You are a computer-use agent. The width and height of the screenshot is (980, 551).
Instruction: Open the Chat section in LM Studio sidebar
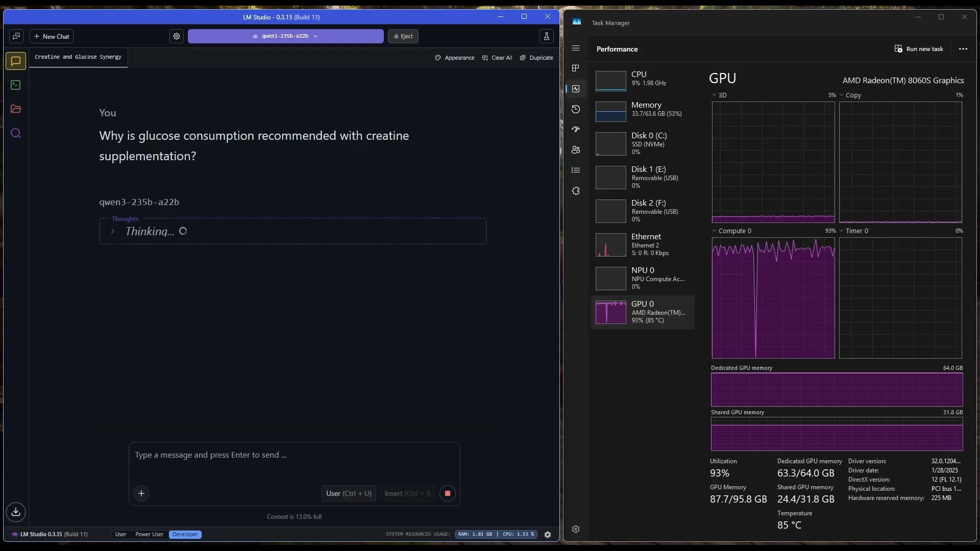coord(16,61)
